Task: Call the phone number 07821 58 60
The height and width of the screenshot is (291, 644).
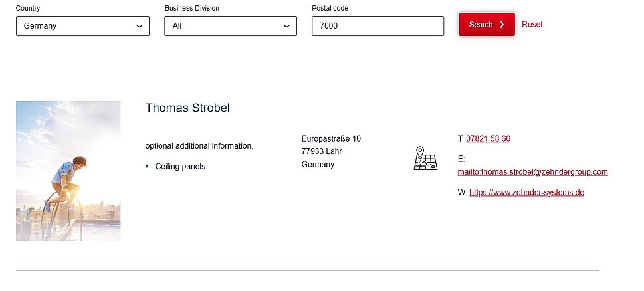Action: (488, 138)
